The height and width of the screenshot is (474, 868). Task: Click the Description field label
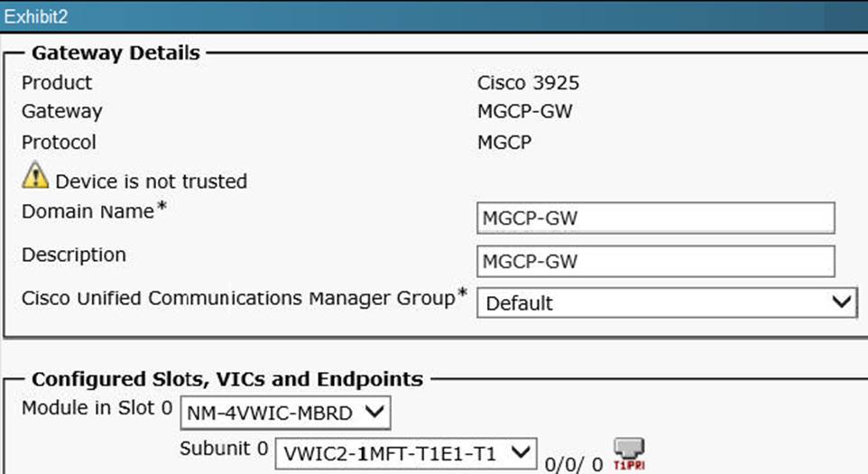pyautogui.click(x=74, y=255)
